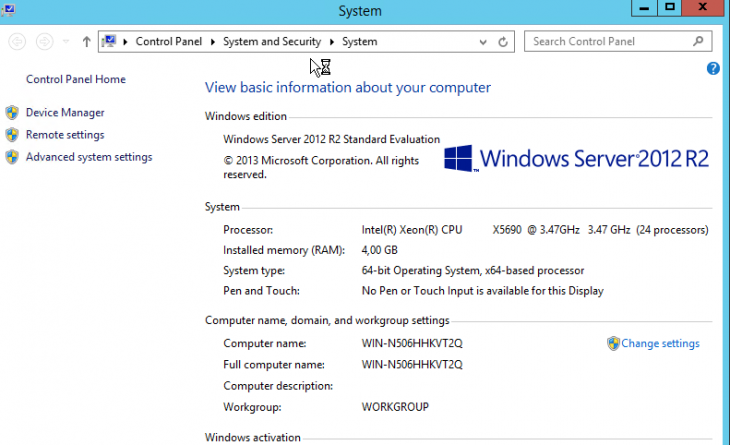Image resolution: width=730 pixels, height=445 pixels.
Task: Open Help with the question mark icon
Action: click(x=713, y=68)
